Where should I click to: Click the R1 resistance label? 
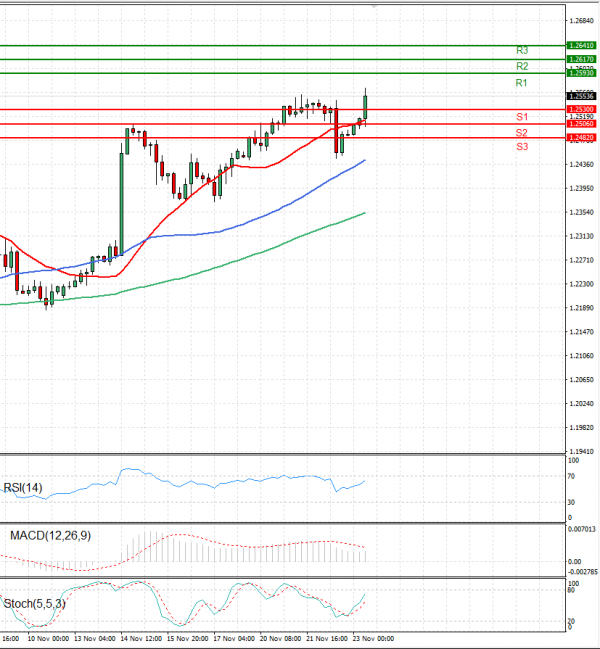521,83
